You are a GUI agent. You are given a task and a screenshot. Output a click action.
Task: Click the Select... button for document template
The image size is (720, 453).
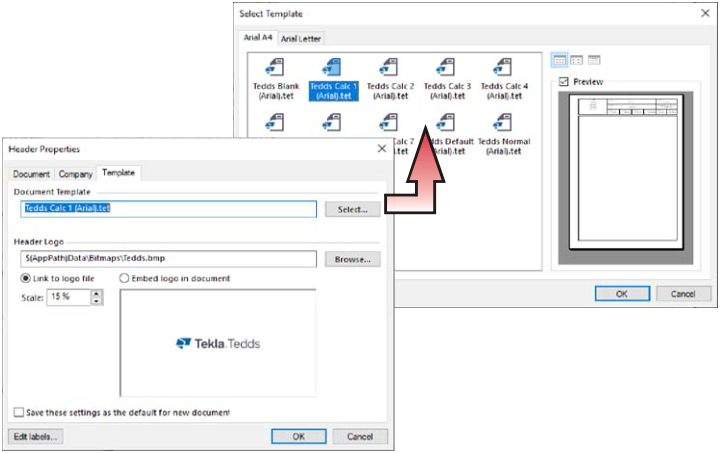[x=352, y=209]
